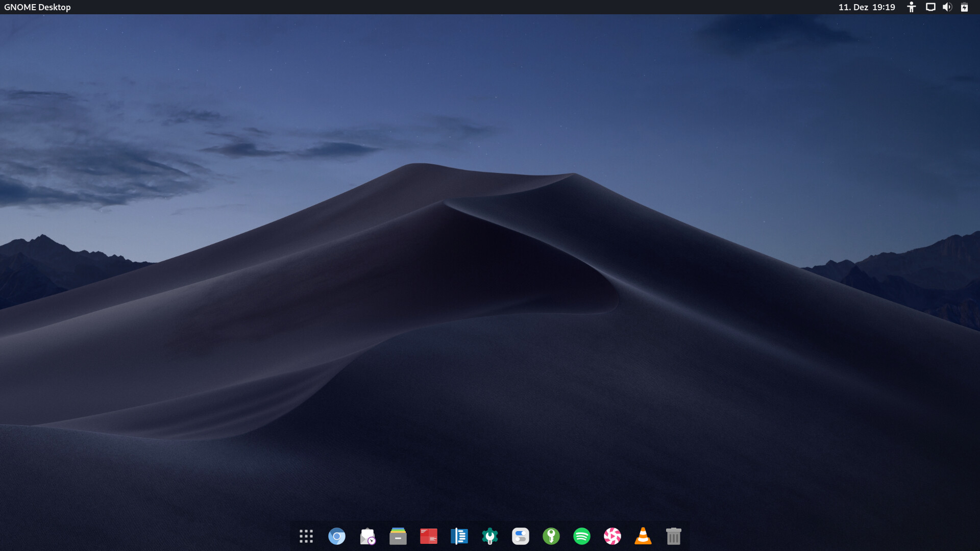The height and width of the screenshot is (551, 980).
Task: Launch VLC media player cone icon
Action: click(x=643, y=536)
